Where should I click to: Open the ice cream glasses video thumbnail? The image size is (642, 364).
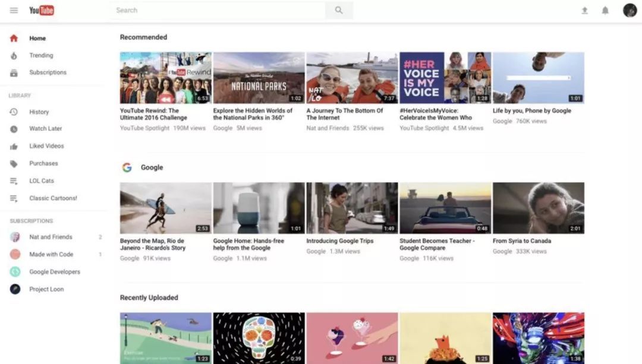352,338
